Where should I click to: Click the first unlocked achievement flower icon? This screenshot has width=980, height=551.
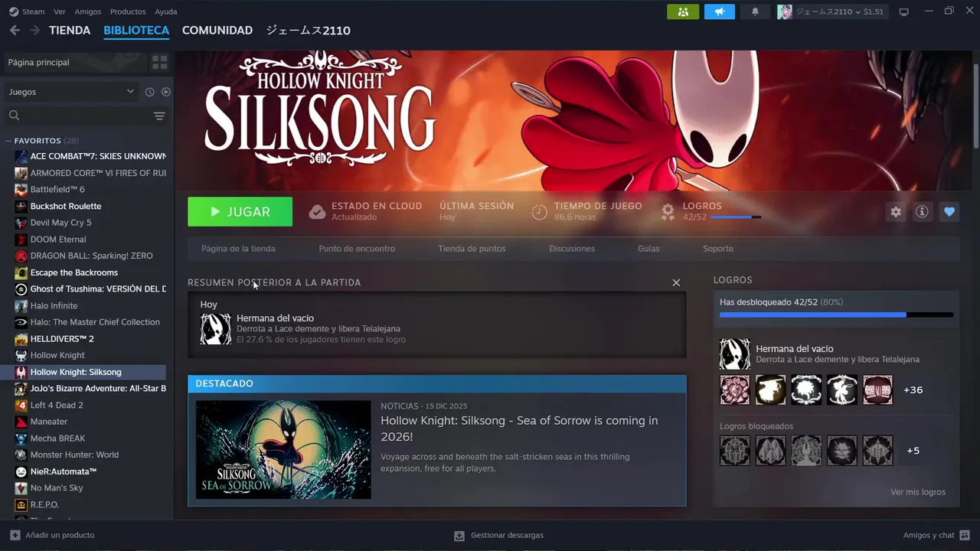click(735, 390)
